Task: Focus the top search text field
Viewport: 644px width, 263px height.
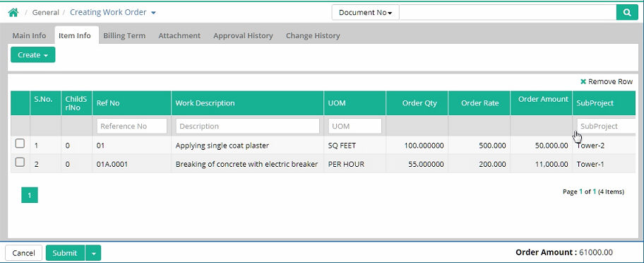Action: (x=508, y=12)
